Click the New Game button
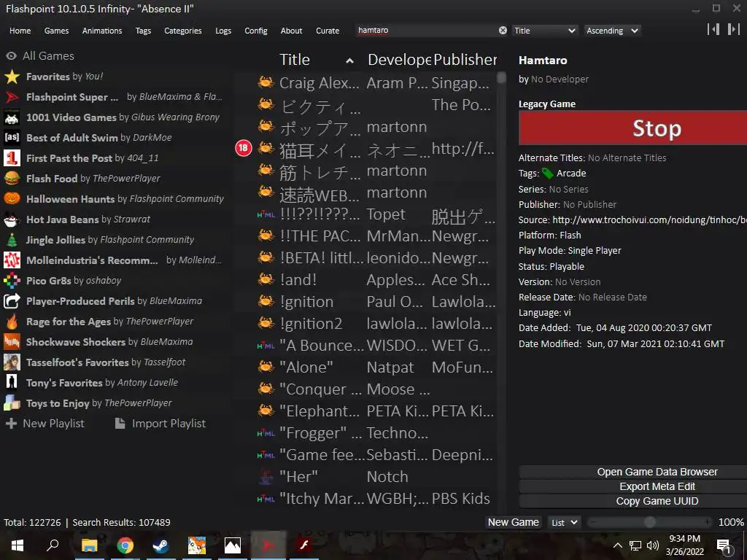Screen dimensions: 747x560 click(513, 522)
